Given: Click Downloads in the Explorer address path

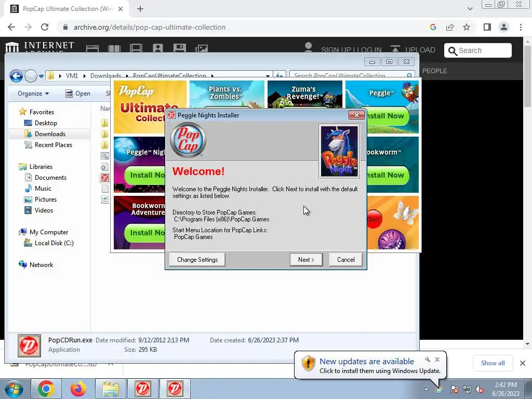Looking at the screenshot, I should click(x=105, y=76).
